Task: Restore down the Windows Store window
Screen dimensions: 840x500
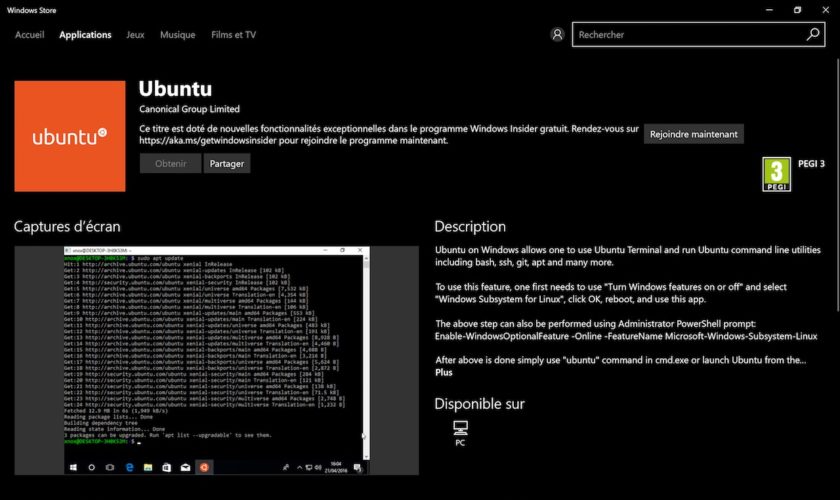Action: point(797,10)
